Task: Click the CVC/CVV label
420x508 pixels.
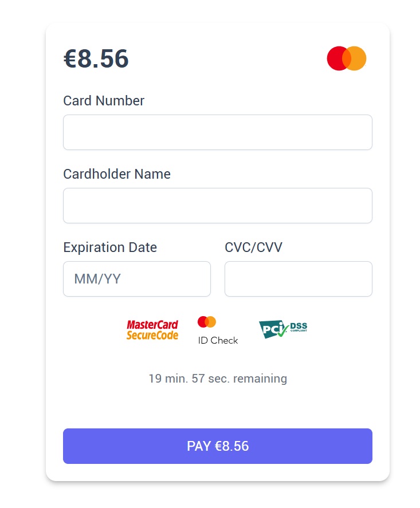Action: click(253, 247)
